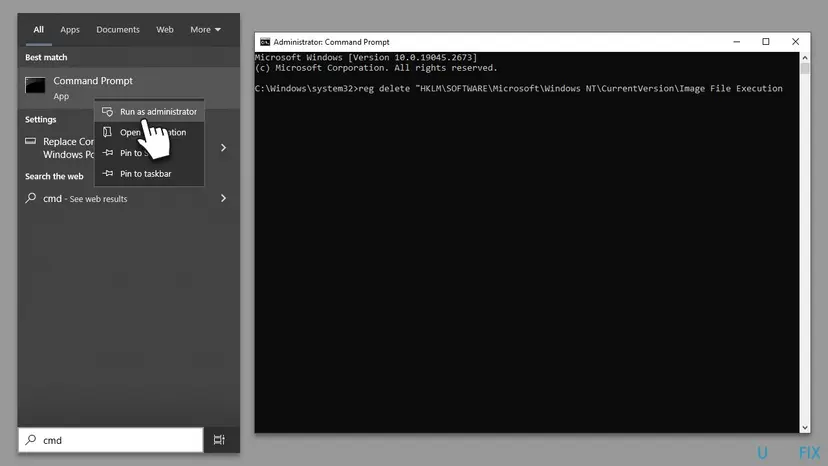Open the Documents search tab
828x466 pixels.
click(x=118, y=30)
